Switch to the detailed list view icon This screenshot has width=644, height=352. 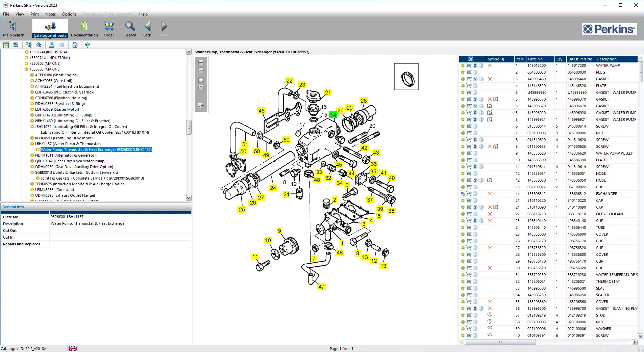point(6,45)
